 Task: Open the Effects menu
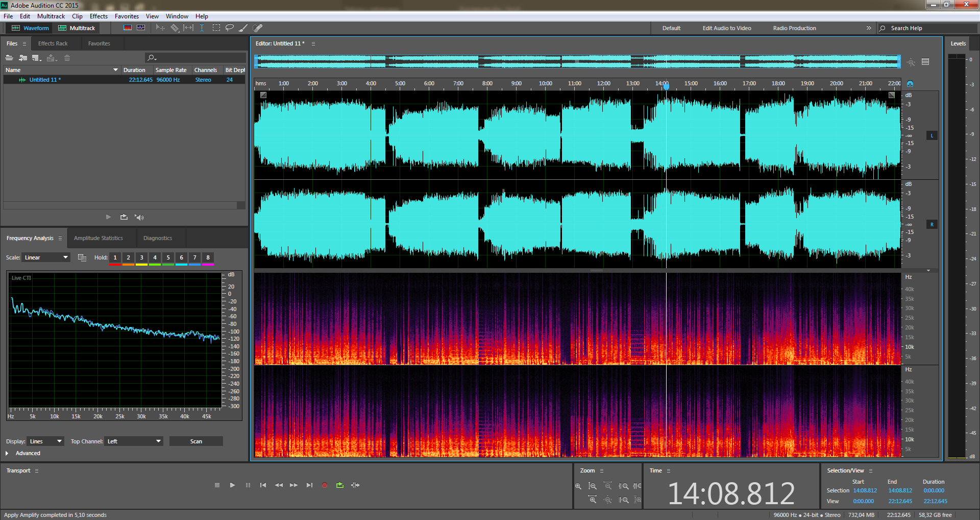[x=99, y=16]
